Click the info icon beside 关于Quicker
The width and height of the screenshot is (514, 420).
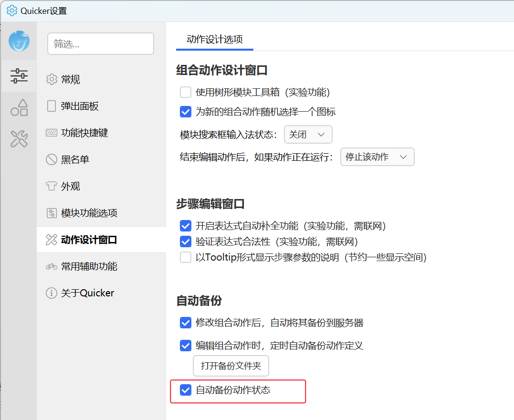click(x=52, y=293)
